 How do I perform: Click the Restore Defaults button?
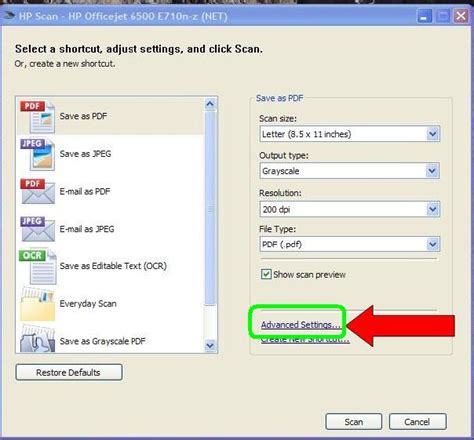[x=69, y=372]
